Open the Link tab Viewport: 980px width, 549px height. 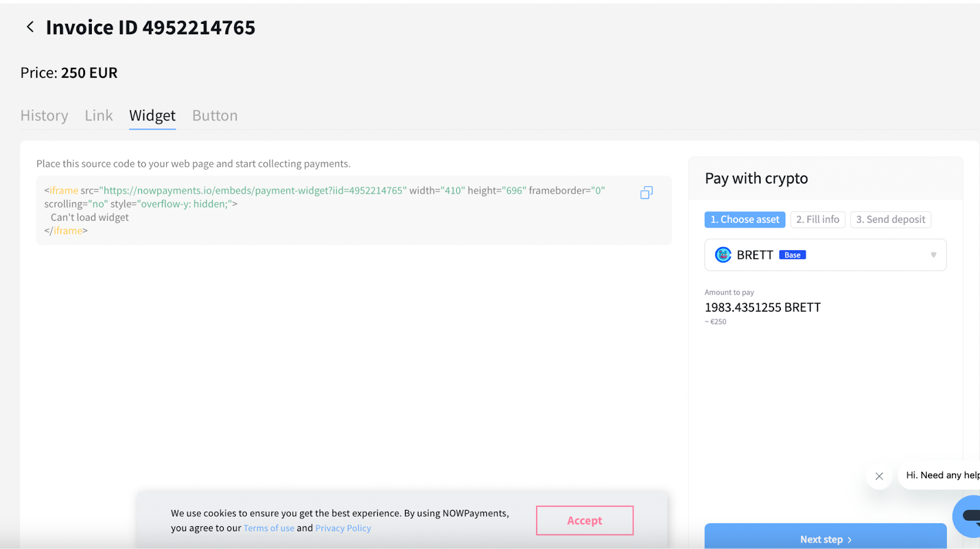click(99, 116)
